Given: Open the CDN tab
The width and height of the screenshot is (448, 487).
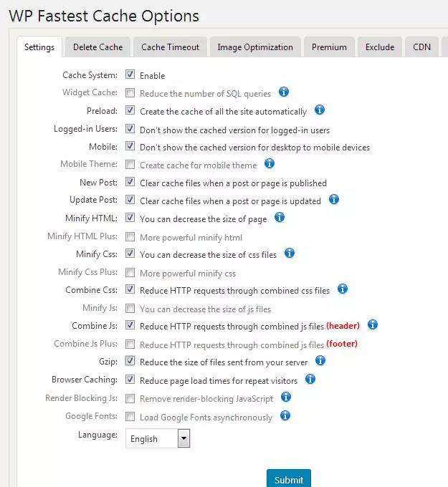Looking at the screenshot, I should (422, 47).
